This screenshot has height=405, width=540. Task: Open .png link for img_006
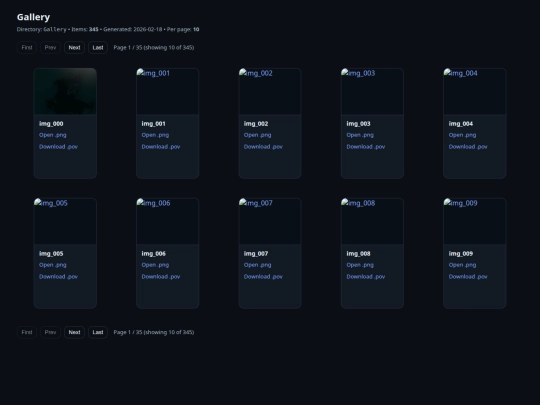pyautogui.click(x=155, y=265)
